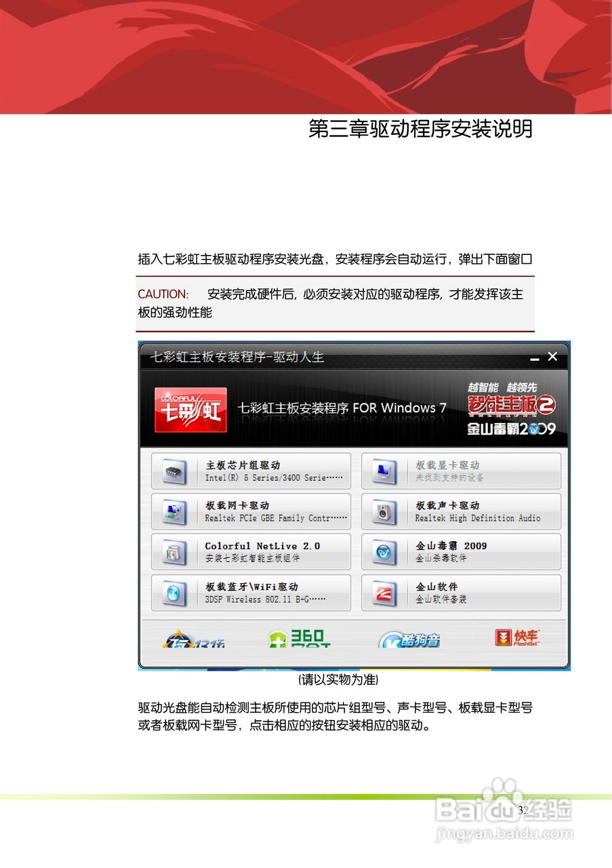612x868 pixels.
Task: Click the subtitle 金山杀毒软件
Action: tap(441, 559)
